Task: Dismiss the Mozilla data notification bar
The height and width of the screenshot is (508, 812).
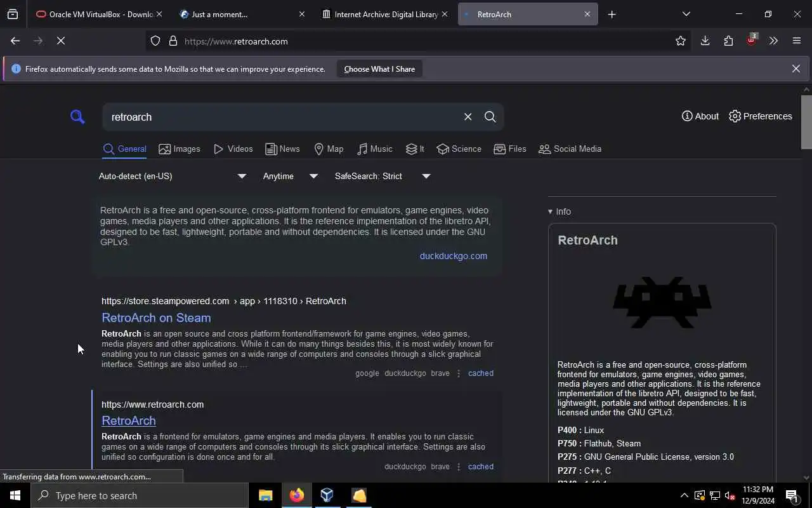Action: pos(796,69)
